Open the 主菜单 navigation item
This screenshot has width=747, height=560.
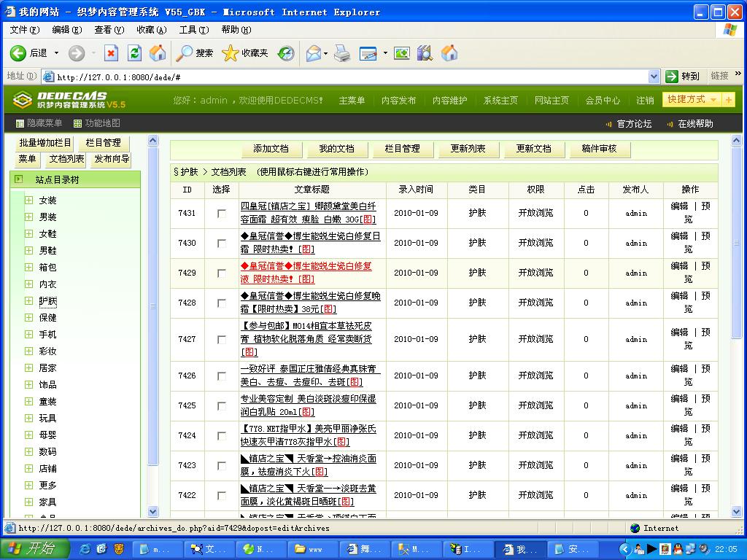coord(352,100)
